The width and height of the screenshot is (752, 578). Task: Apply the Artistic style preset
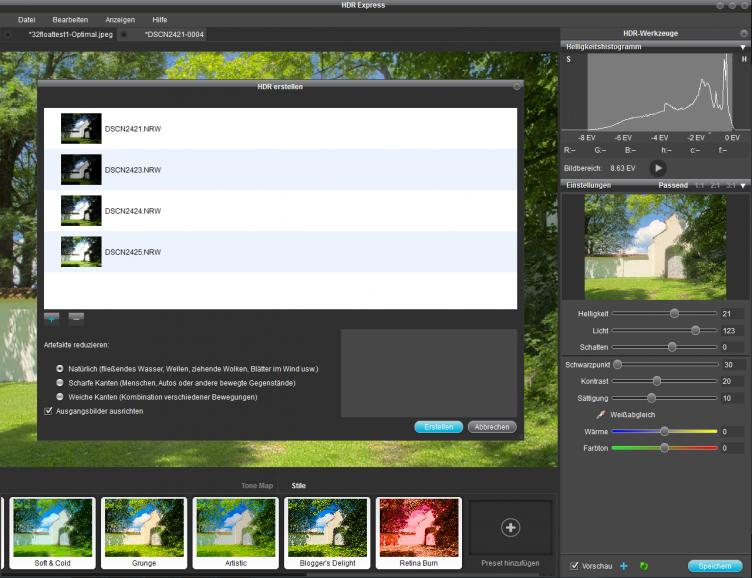click(x=235, y=533)
